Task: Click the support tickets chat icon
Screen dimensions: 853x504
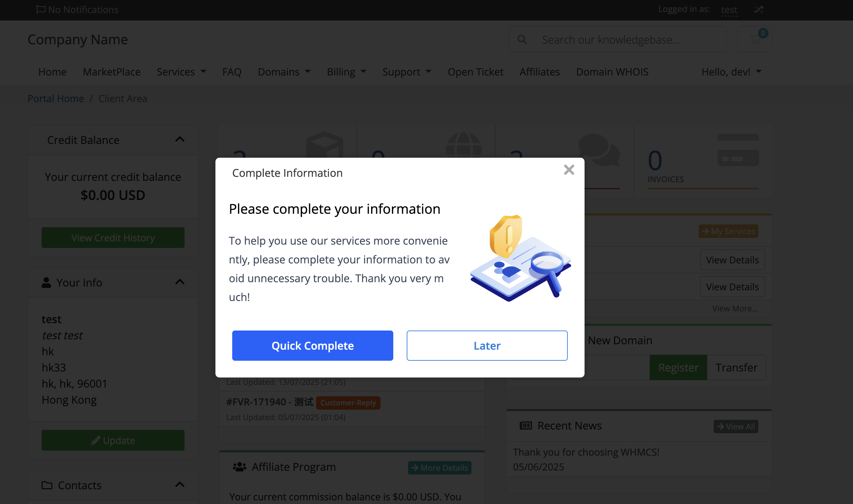Action: [x=599, y=149]
